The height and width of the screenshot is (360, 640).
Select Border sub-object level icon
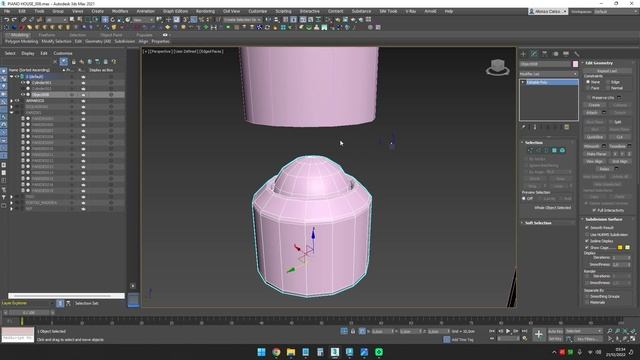(546, 151)
